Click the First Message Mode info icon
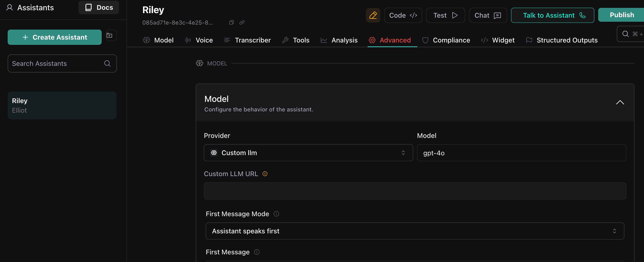Screen dimensions: 644x262 (x=276, y=214)
